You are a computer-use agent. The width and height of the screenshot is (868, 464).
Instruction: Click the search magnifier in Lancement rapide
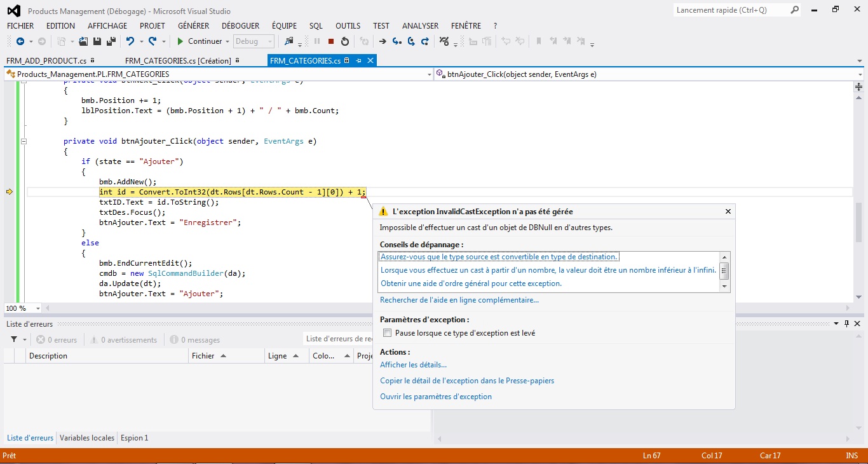point(794,10)
